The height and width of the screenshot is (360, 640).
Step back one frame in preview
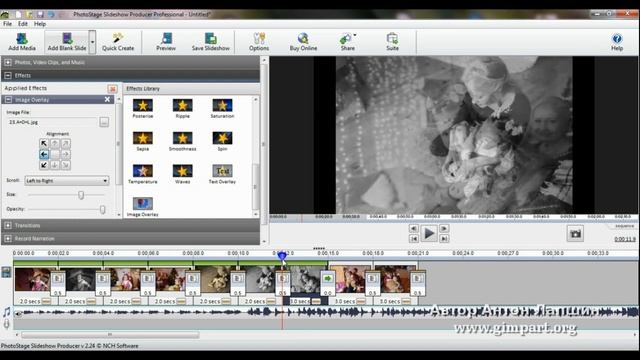point(413,229)
